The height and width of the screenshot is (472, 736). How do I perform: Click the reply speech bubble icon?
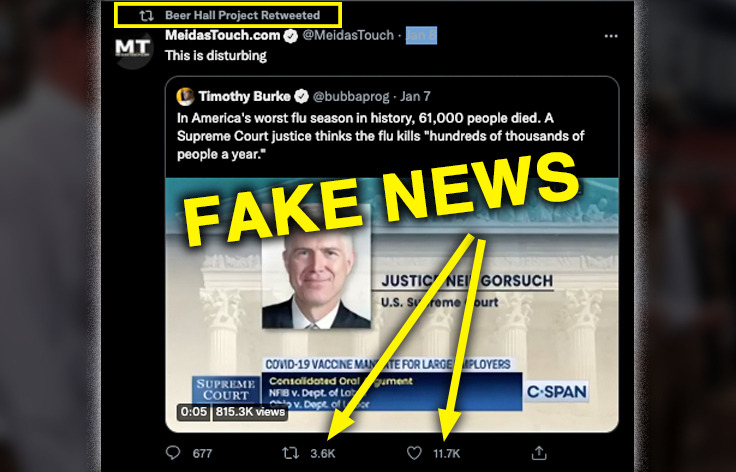173,453
